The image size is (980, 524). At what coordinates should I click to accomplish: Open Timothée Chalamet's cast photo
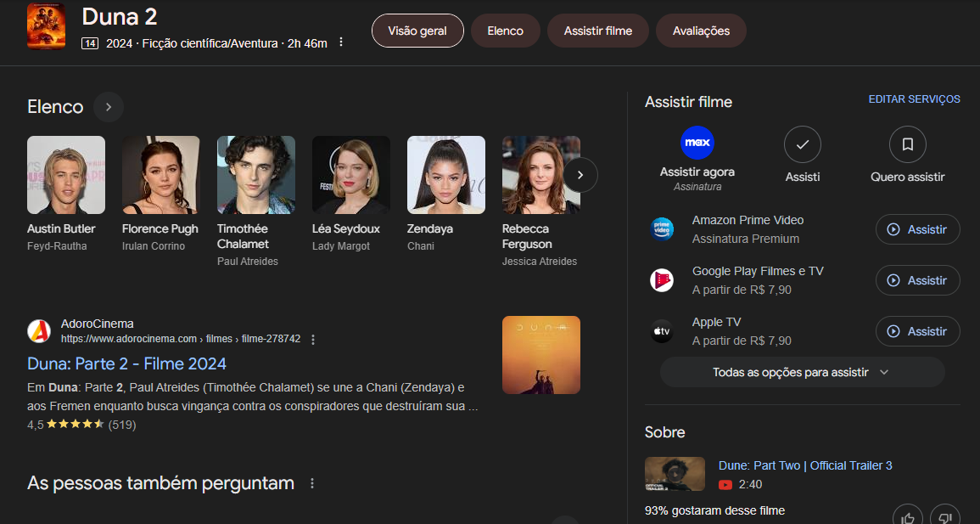[x=256, y=175]
